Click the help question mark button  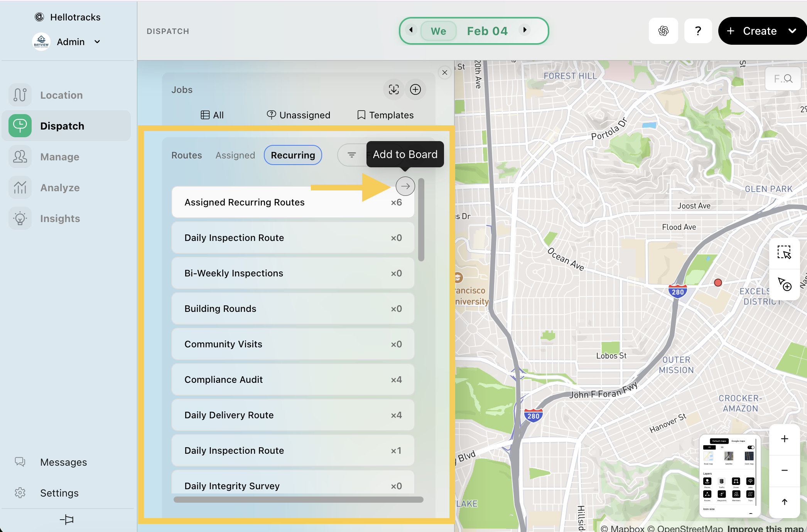tap(698, 31)
